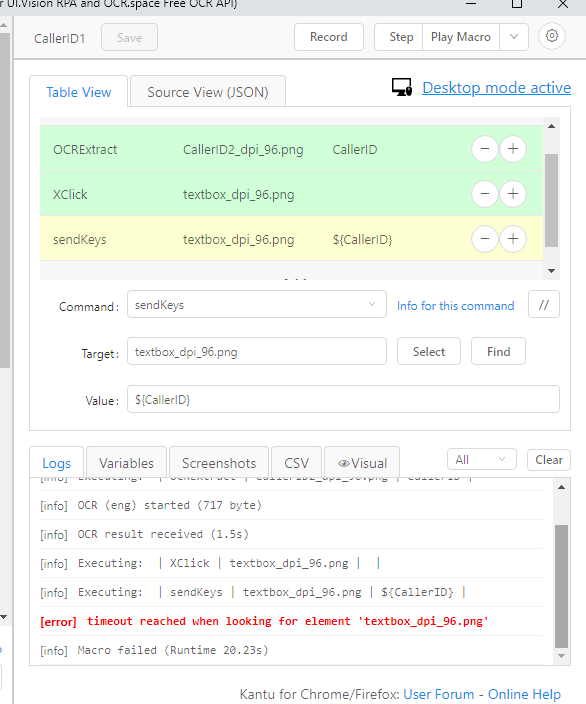The height and width of the screenshot is (704, 586).
Task: Click the left sidebar scrollbar thumb
Action: [4, 200]
